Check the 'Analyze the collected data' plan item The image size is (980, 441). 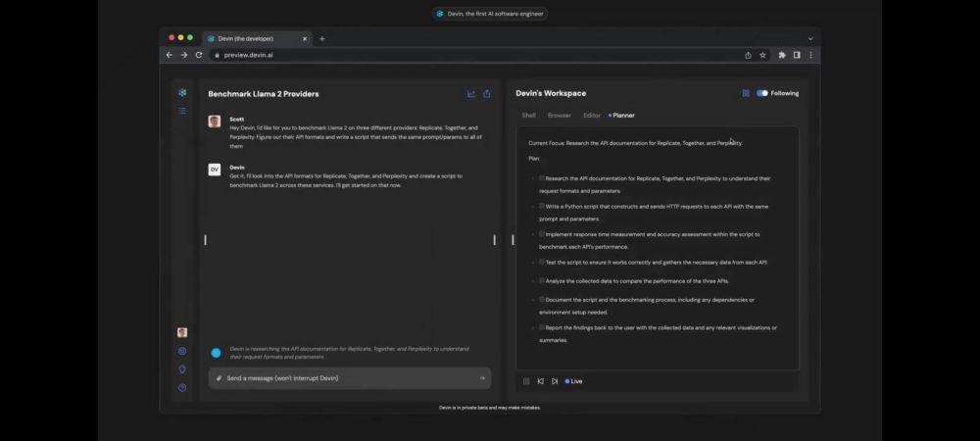542,280
